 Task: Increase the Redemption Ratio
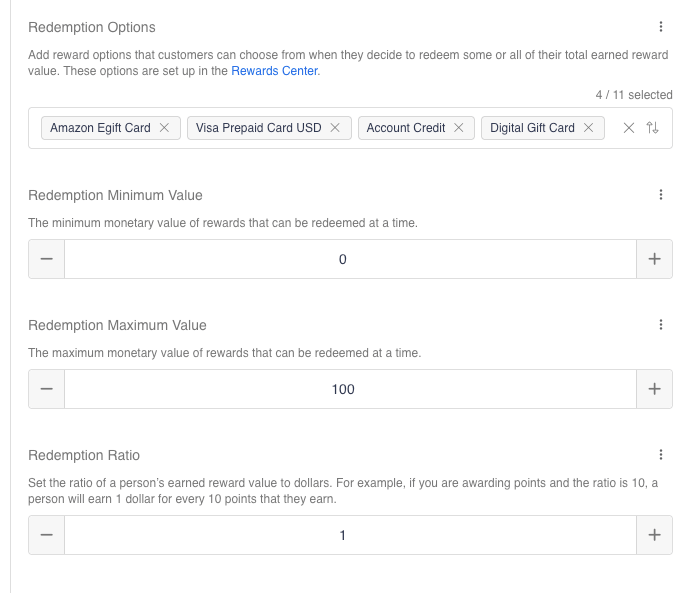pos(655,535)
